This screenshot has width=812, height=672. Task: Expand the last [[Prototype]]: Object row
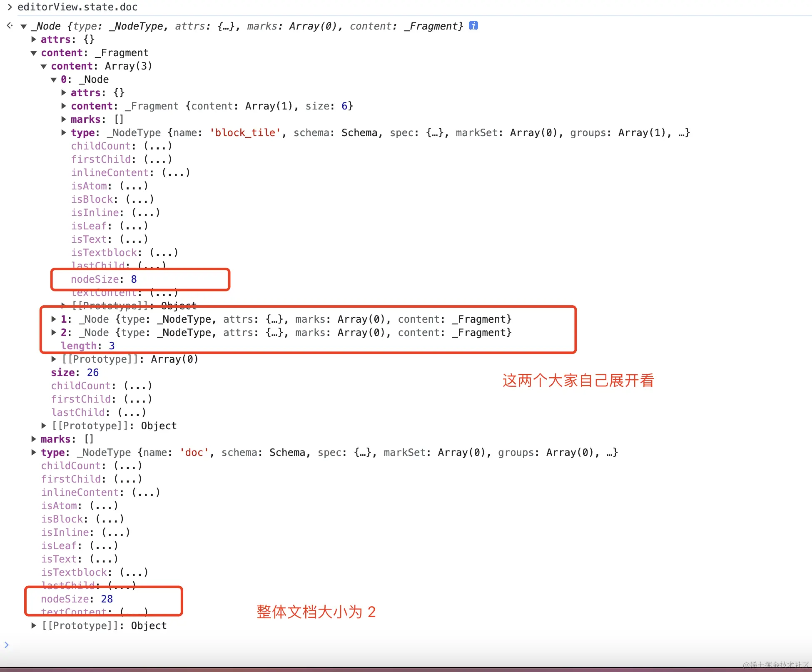coord(34,626)
